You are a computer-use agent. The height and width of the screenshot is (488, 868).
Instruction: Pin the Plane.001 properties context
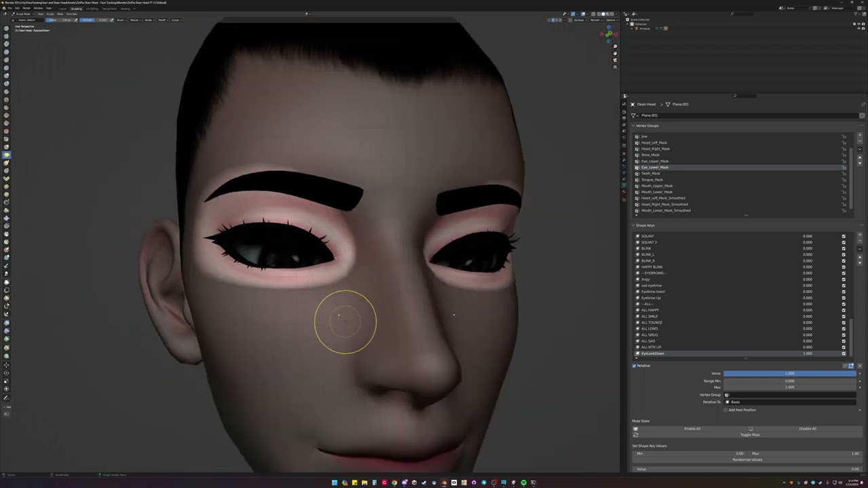pos(863,104)
